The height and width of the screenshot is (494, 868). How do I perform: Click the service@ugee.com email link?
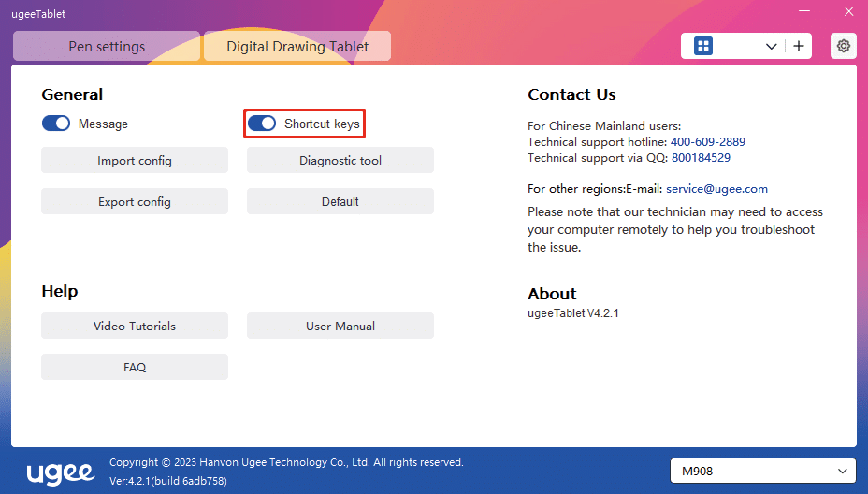click(x=716, y=189)
